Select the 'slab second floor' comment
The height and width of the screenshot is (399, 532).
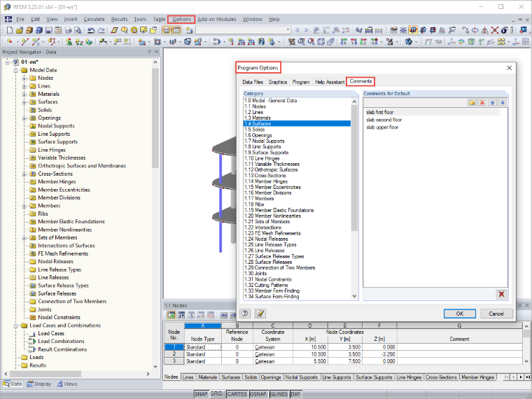pyautogui.click(x=384, y=120)
